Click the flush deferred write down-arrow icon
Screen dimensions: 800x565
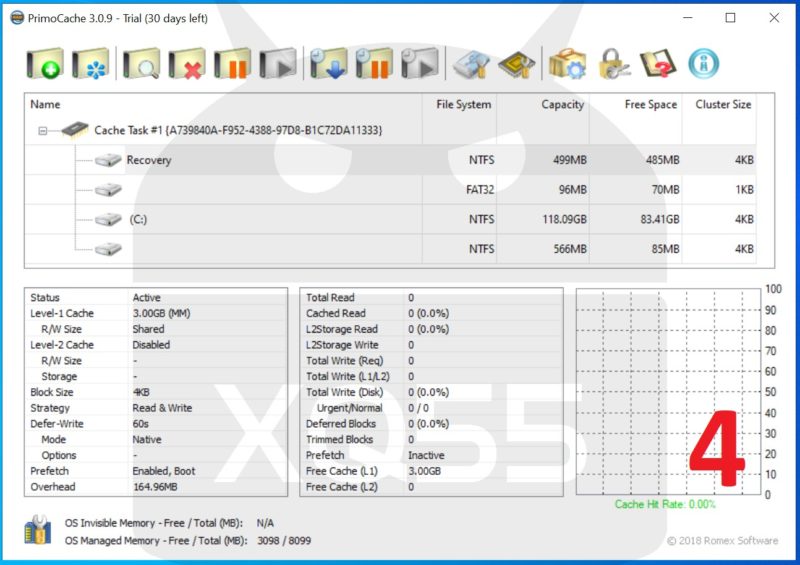328,65
